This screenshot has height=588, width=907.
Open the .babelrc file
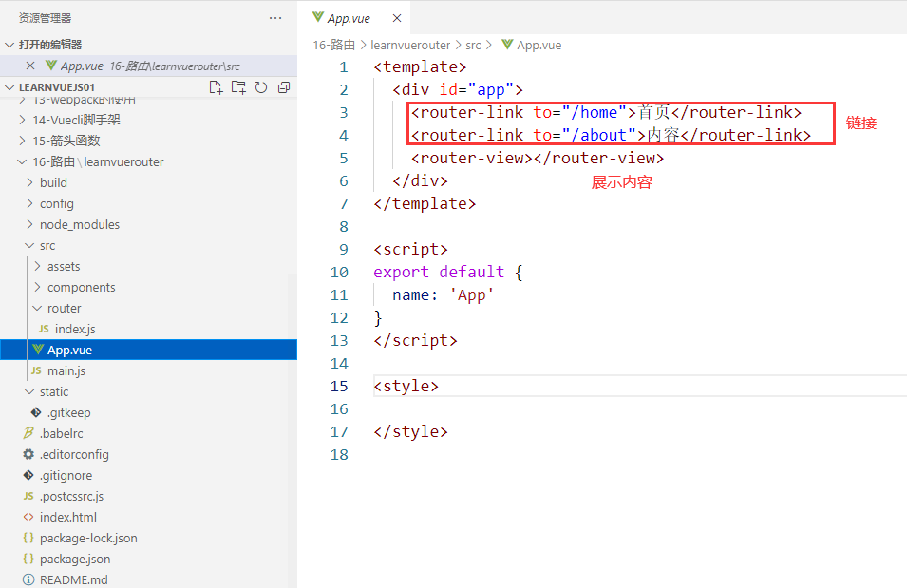pos(149,433)
